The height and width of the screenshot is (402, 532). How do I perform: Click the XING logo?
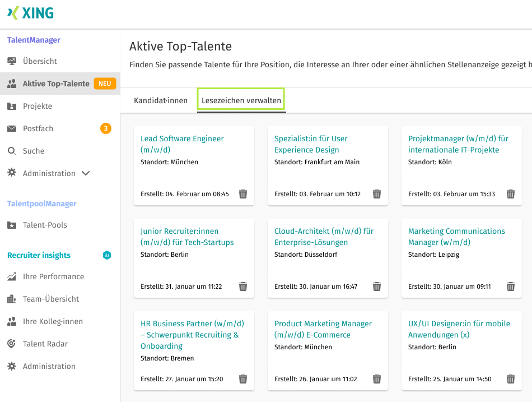pos(31,13)
